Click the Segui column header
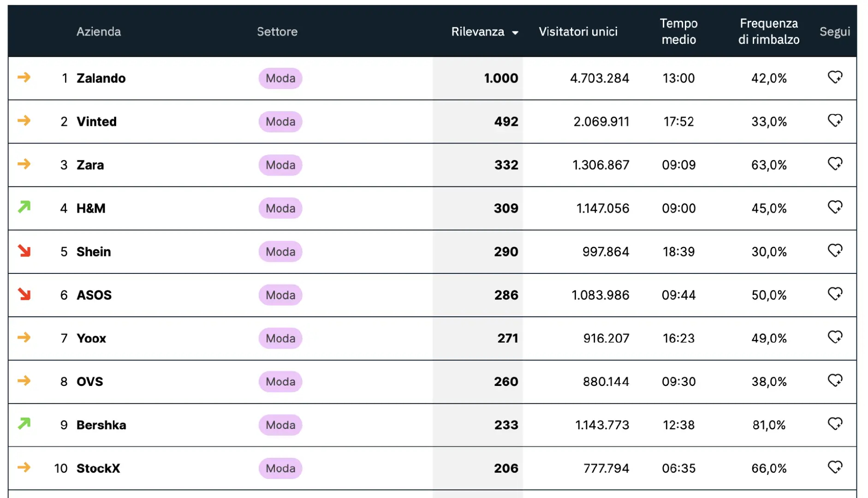This screenshot has height=498, width=868. click(x=835, y=31)
